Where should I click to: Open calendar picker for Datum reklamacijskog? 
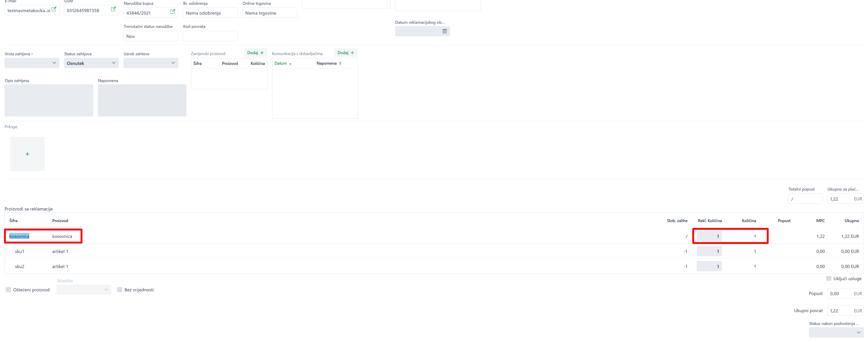point(445,31)
